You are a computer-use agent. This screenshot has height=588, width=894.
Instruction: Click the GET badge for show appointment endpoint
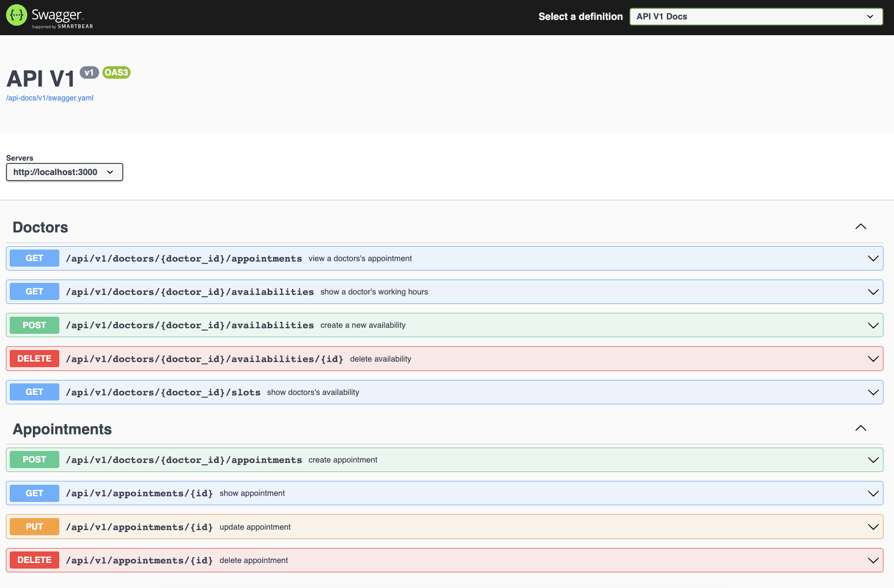click(34, 493)
